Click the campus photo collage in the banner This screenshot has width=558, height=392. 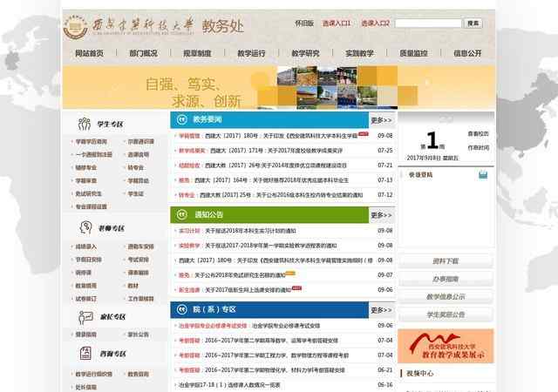[x=337, y=87]
